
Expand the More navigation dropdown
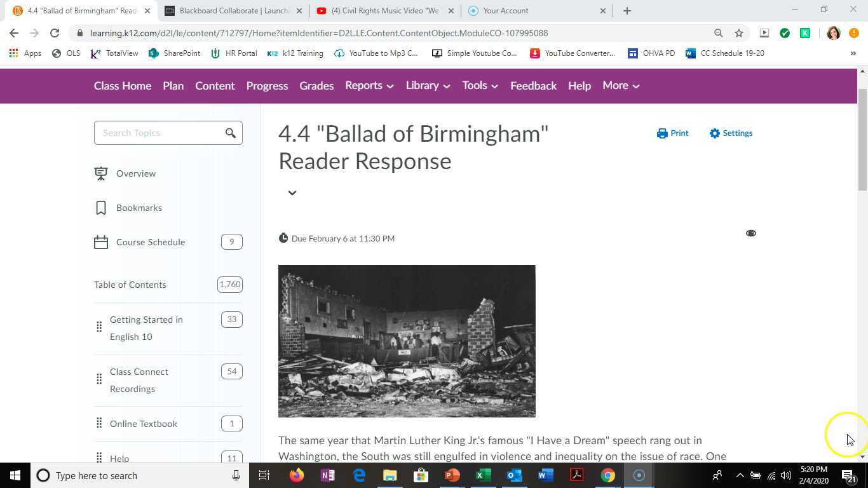637,86
